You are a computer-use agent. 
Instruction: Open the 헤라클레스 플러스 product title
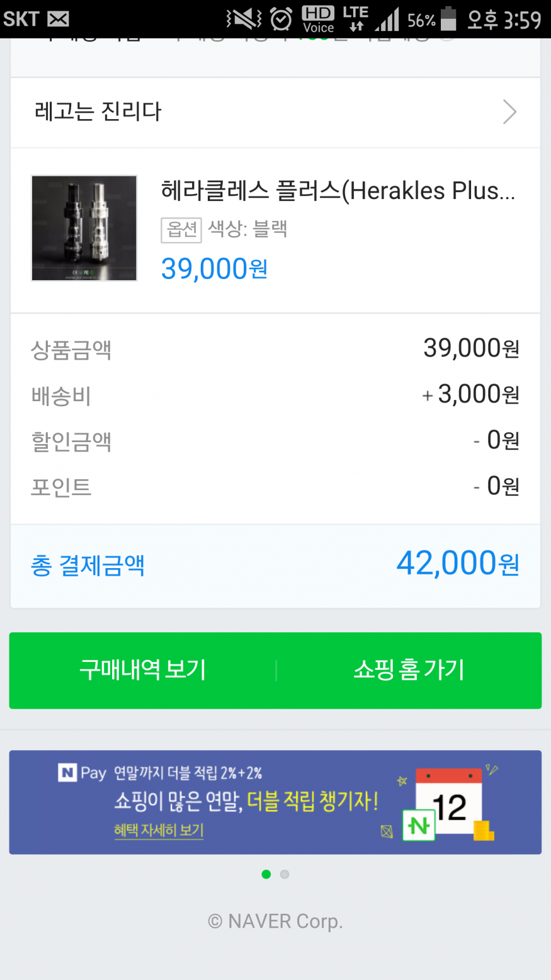point(338,190)
